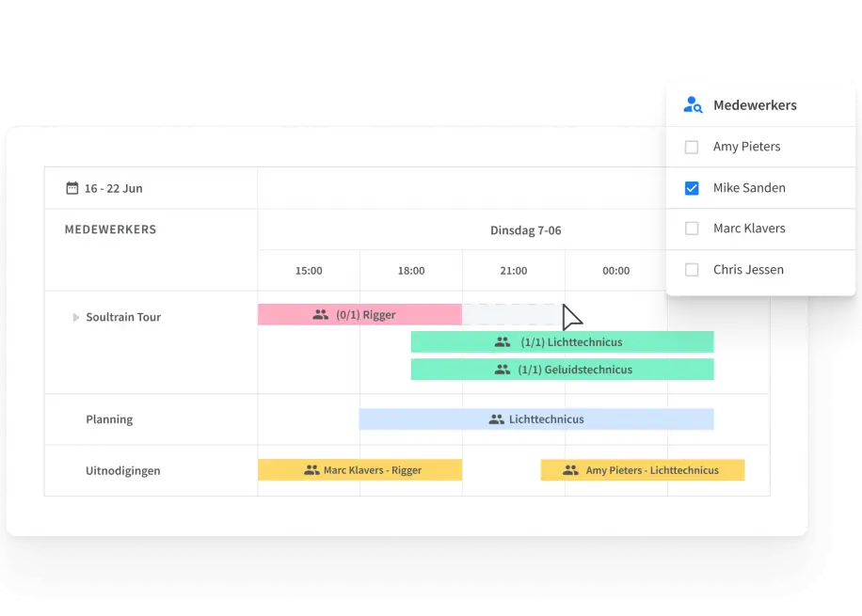Select the (1/1) Lichttechnicus green shift
Image resolution: width=862 pixels, height=616 pixels.
(563, 341)
